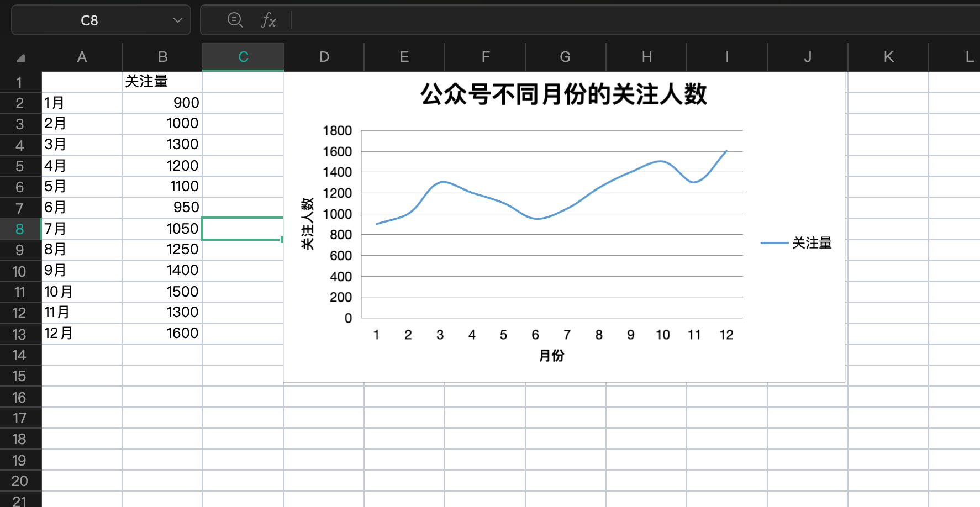Click cell containing 6月
This screenshot has width=980, height=507.
tap(82, 208)
